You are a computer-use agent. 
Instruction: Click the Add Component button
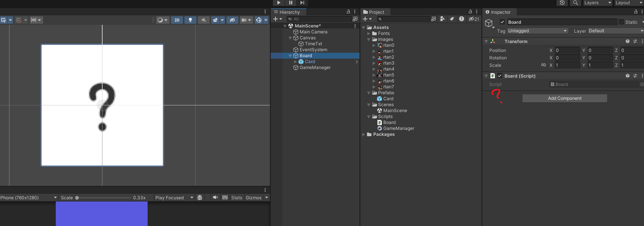565,98
